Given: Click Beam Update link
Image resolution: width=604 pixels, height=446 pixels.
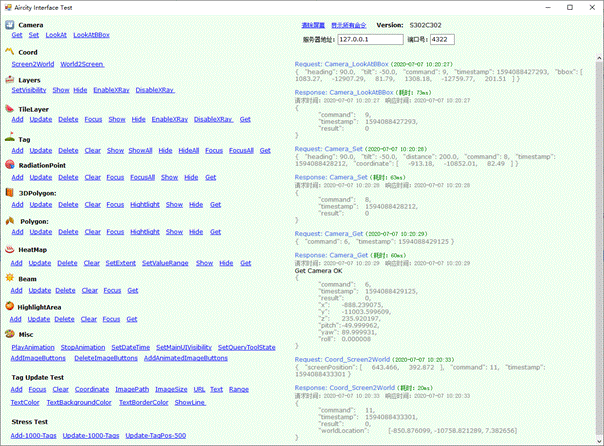Looking at the screenshot, I should 40,290.
